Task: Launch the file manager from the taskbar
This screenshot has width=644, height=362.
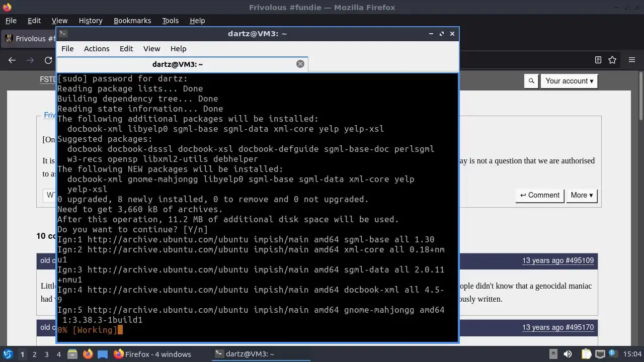Action: (x=72, y=354)
